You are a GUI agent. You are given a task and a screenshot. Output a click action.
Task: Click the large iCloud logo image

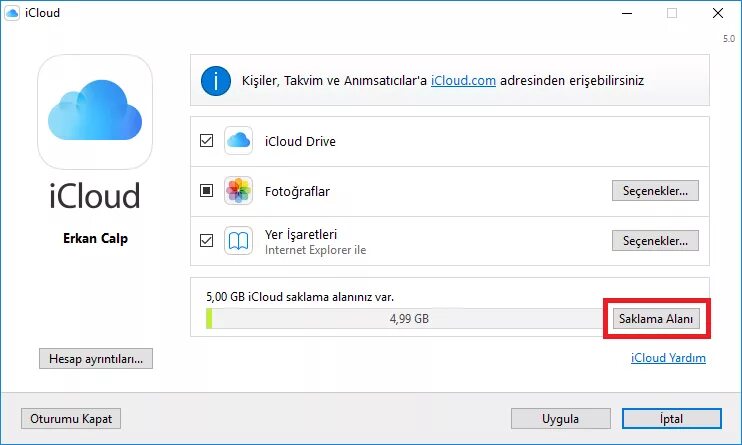click(x=95, y=111)
